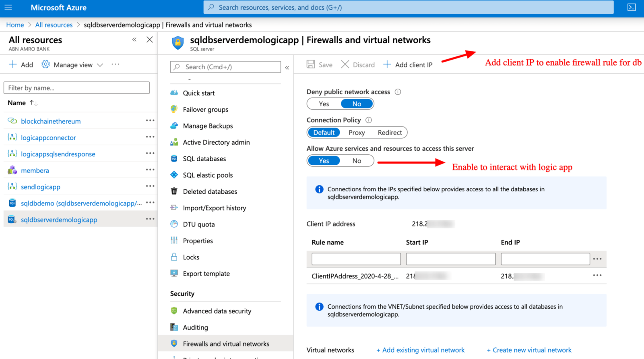Click the Discard X icon
Image resolution: width=644 pixels, height=359 pixels.
tap(345, 64)
